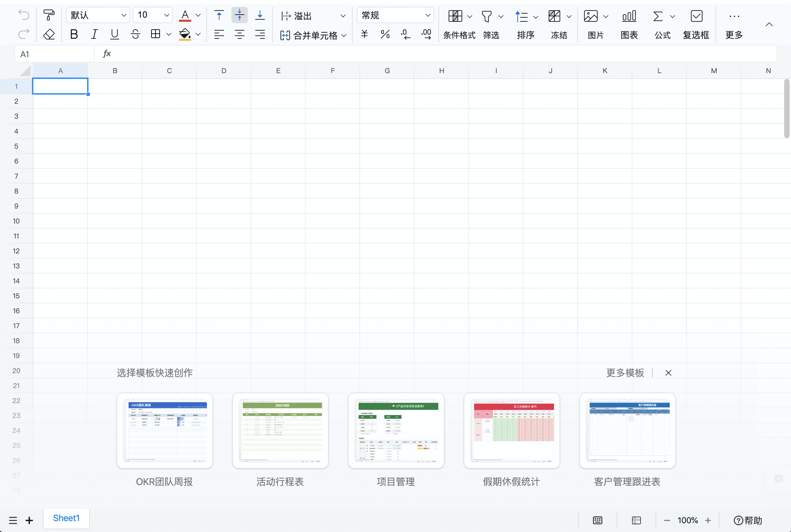This screenshot has width=791, height=532.
Task: Open the text overflow 溢出 dropdown
Action: coord(313,16)
